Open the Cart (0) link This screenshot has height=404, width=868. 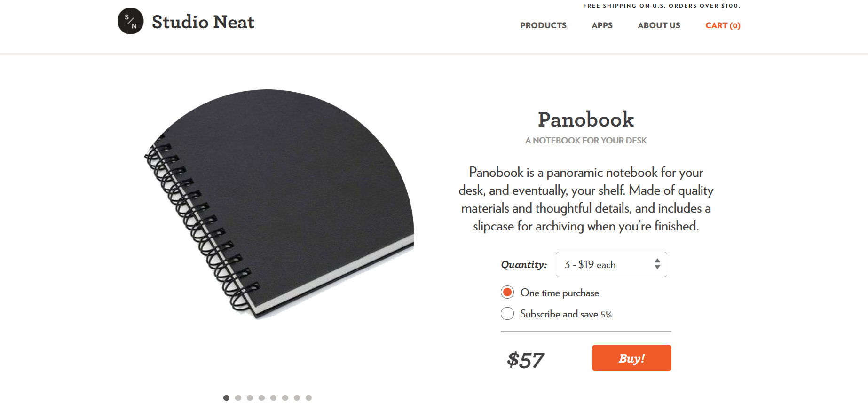click(x=723, y=25)
